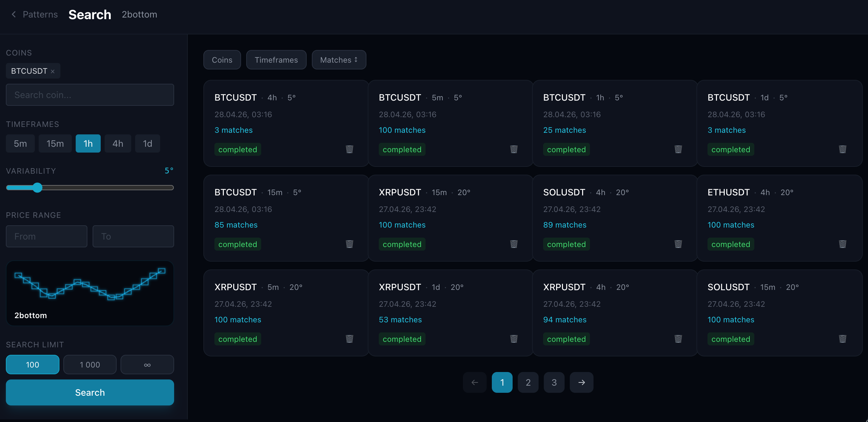
Task: Go to next results page arrow
Action: click(581, 382)
